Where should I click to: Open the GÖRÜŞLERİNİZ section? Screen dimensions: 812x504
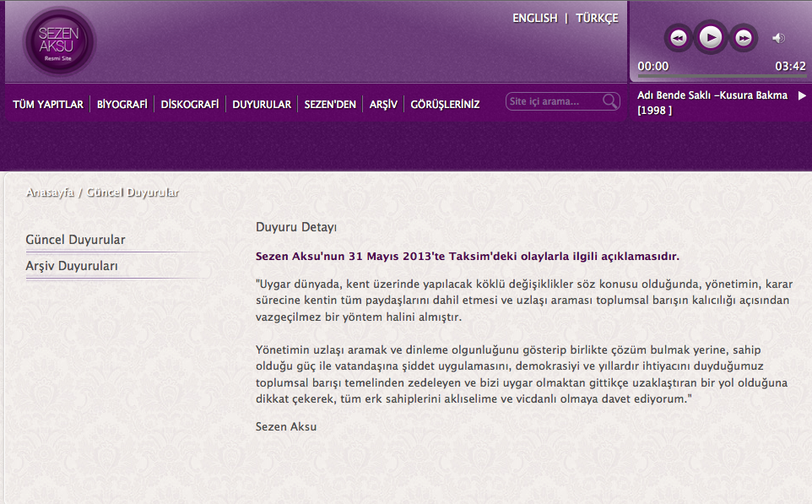445,103
